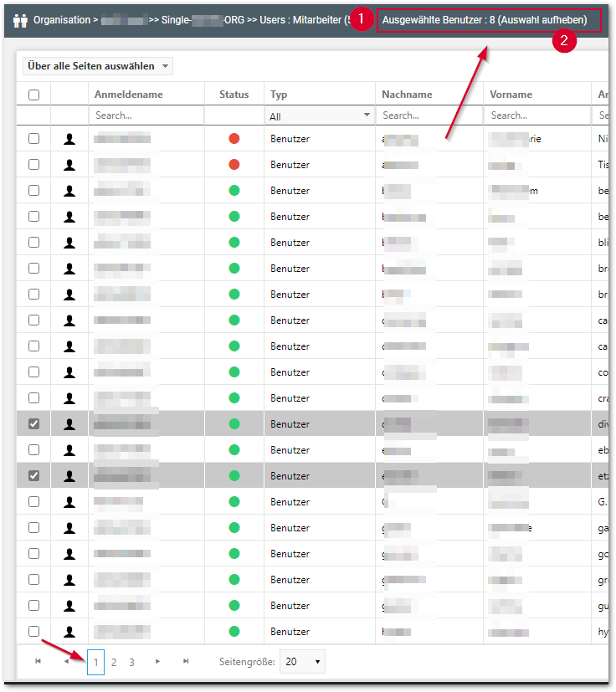Check the box for row ending 'Tis'
Viewport: 616px width, 692px height.
[x=33, y=165]
